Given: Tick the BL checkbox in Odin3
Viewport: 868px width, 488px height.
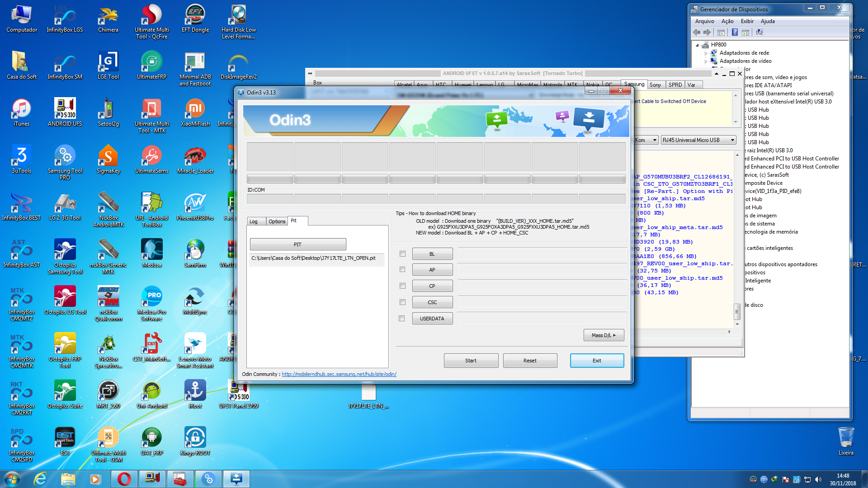Looking at the screenshot, I should coord(402,254).
